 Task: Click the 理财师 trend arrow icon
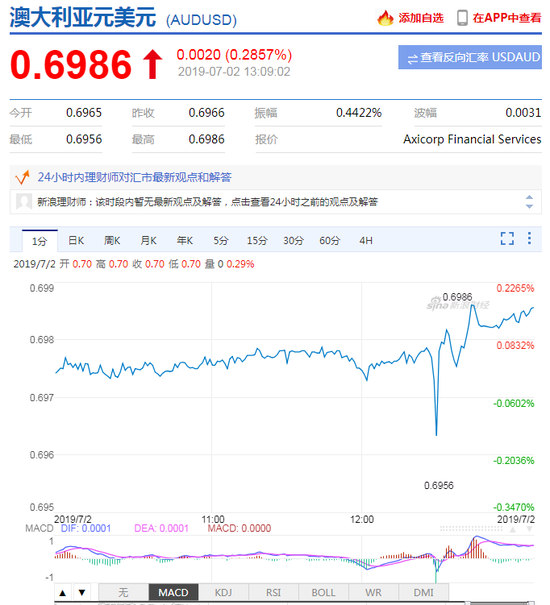click(x=22, y=177)
